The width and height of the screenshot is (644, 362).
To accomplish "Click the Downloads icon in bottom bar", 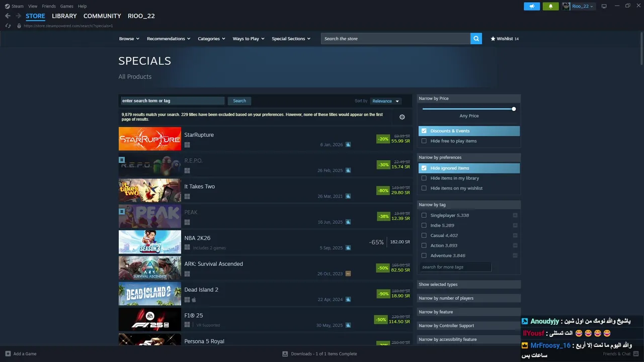I will click(285, 354).
